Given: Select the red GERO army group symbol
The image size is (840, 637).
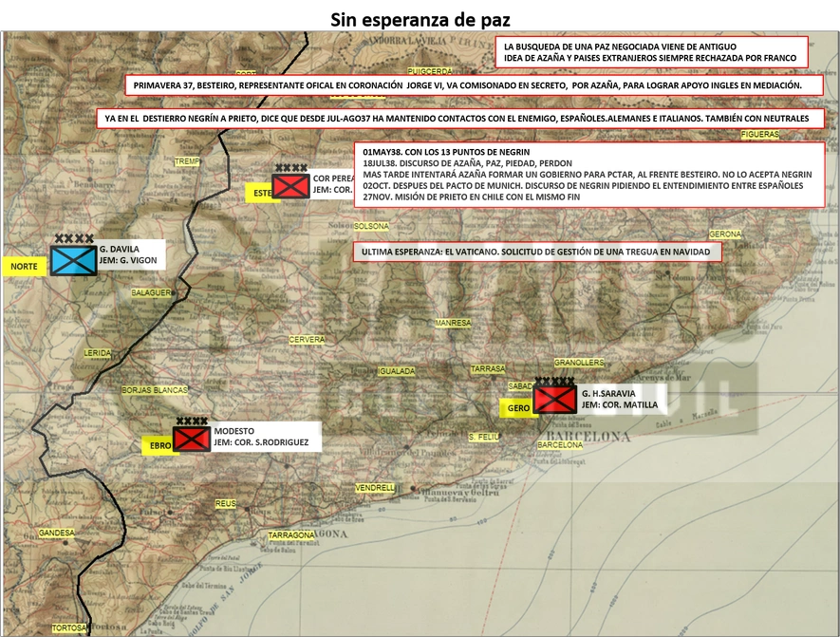Looking at the screenshot, I should 555,400.
